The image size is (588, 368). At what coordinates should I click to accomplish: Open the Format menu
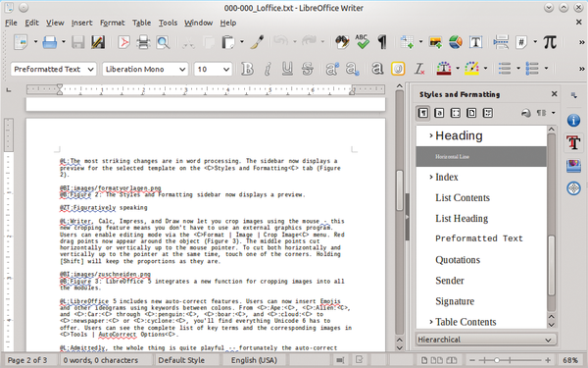(112, 23)
